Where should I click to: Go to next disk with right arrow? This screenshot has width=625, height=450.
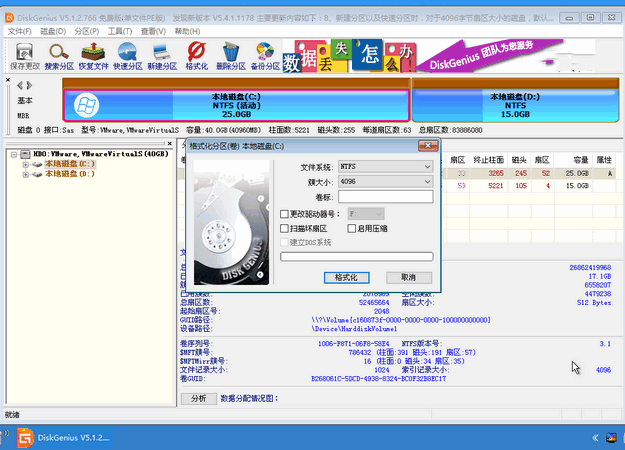point(29,85)
